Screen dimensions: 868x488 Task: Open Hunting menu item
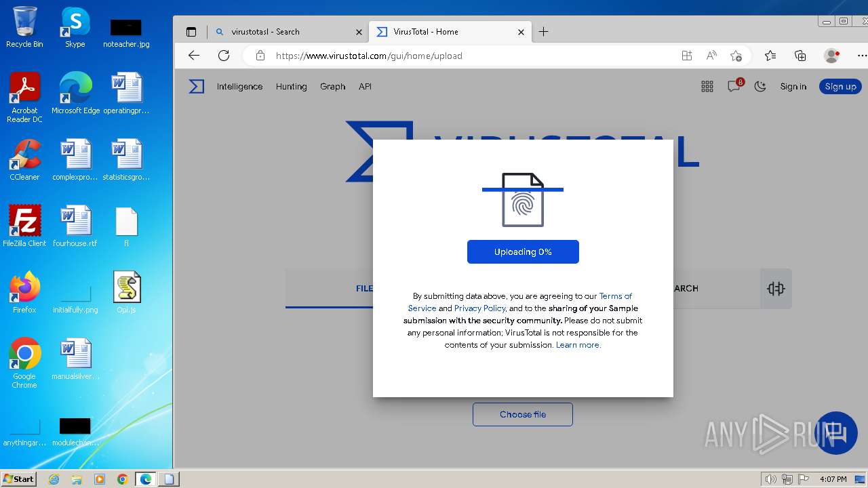click(x=291, y=86)
